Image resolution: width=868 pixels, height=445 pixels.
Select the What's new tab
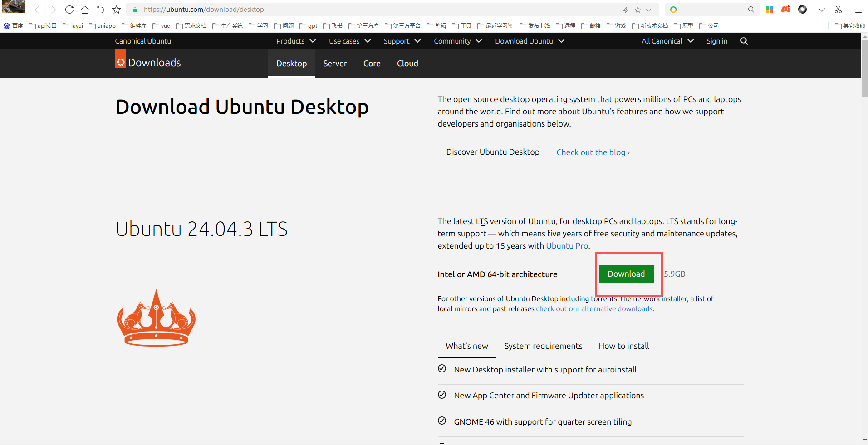(x=467, y=346)
